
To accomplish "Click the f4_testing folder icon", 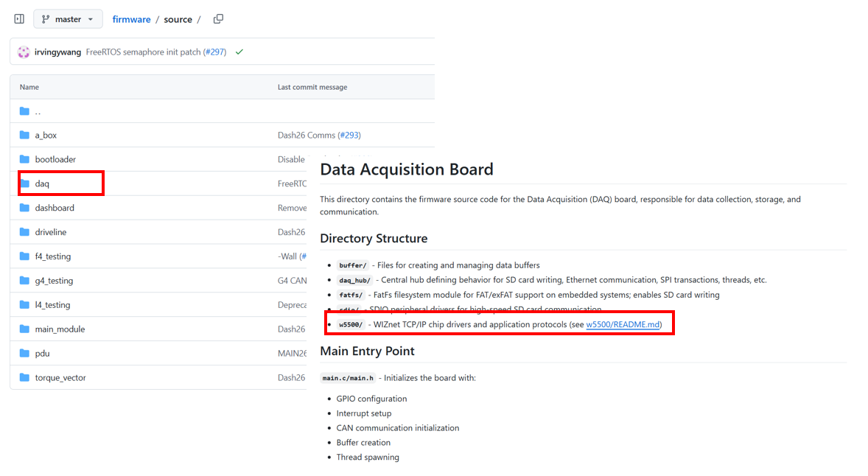I will tap(25, 256).
